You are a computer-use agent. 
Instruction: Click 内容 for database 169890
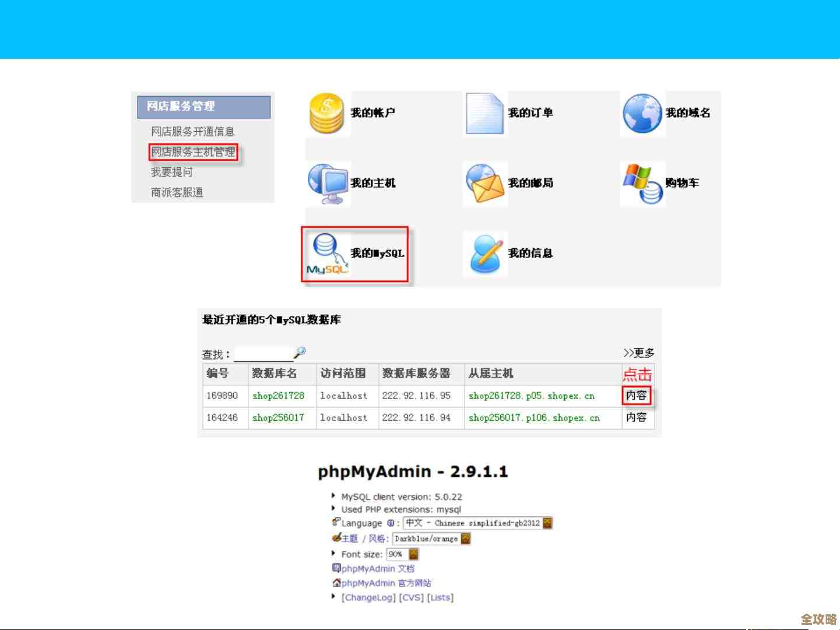coord(637,396)
